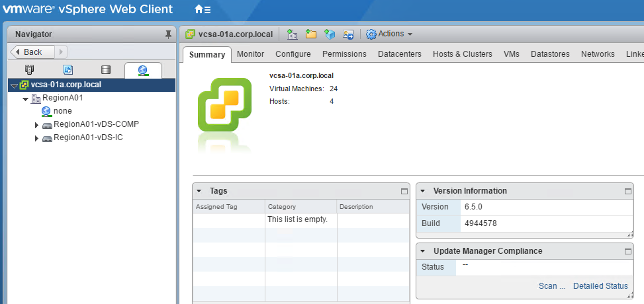Sort by Assigned Tag column
The height and width of the screenshot is (304, 644).
pos(229,207)
